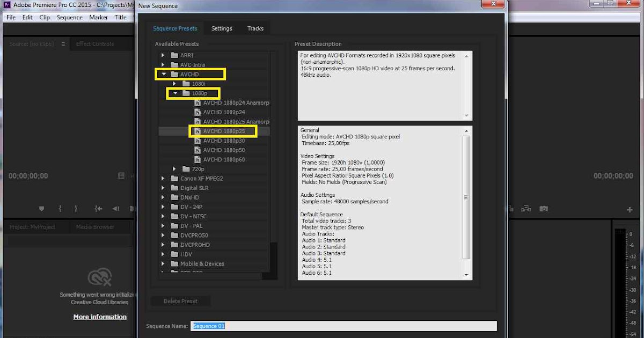Open the File menu
Viewport: 644px width, 338px height.
pos(11,17)
